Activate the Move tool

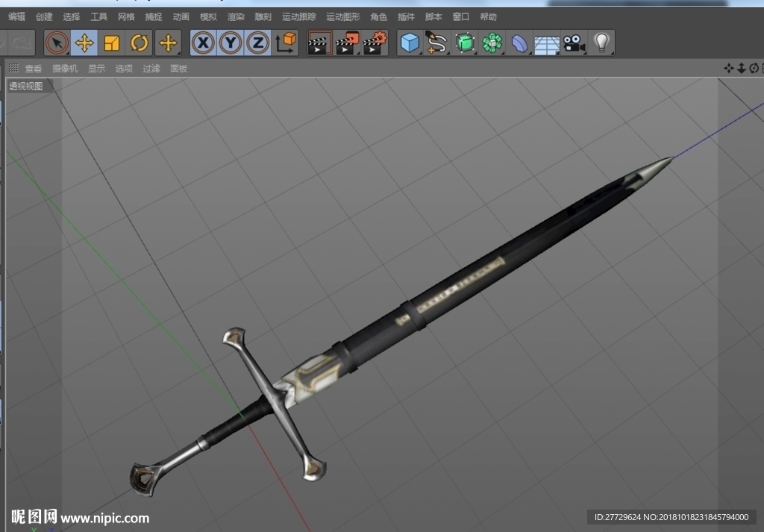(x=84, y=43)
